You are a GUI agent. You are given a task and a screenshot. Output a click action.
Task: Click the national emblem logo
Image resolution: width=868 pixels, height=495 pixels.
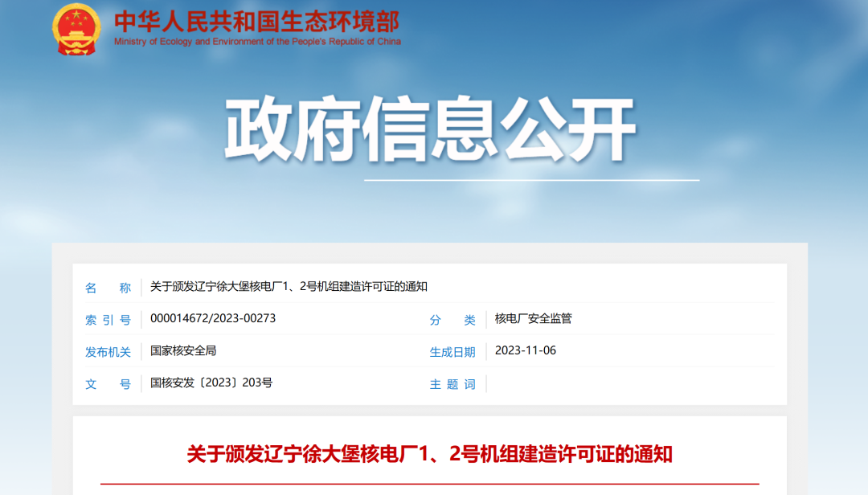point(76,30)
